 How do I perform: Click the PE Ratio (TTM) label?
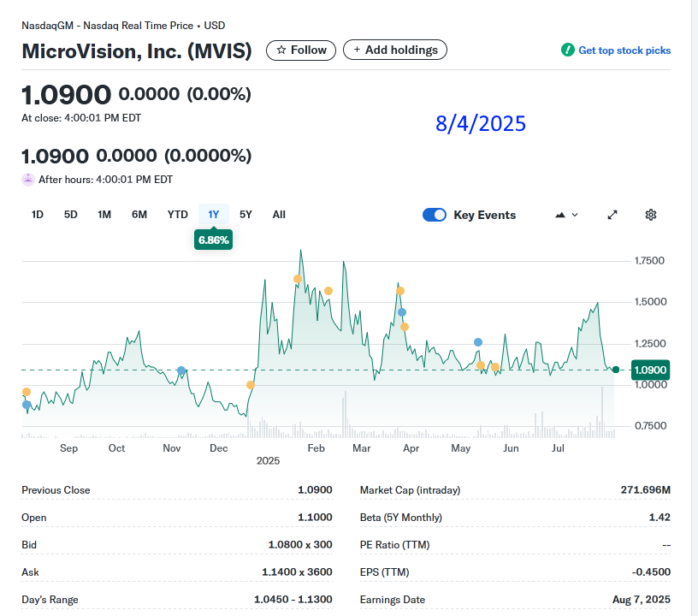pos(395,545)
